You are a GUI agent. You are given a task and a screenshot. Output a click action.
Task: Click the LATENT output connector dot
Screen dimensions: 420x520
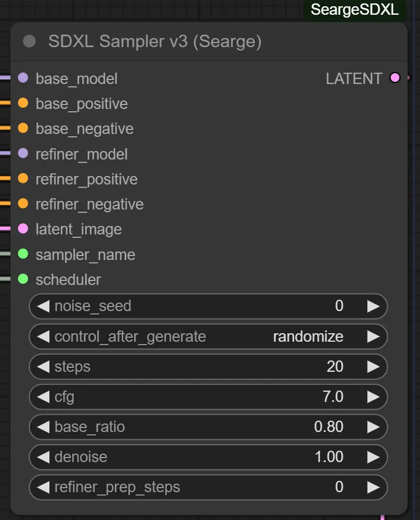pos(395,78)
